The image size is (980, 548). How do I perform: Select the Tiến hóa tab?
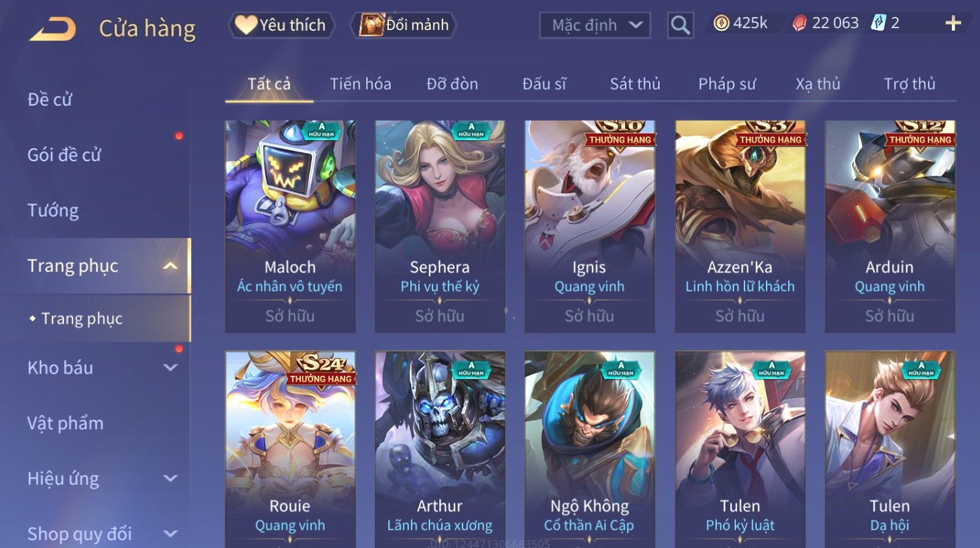point(360,84)
